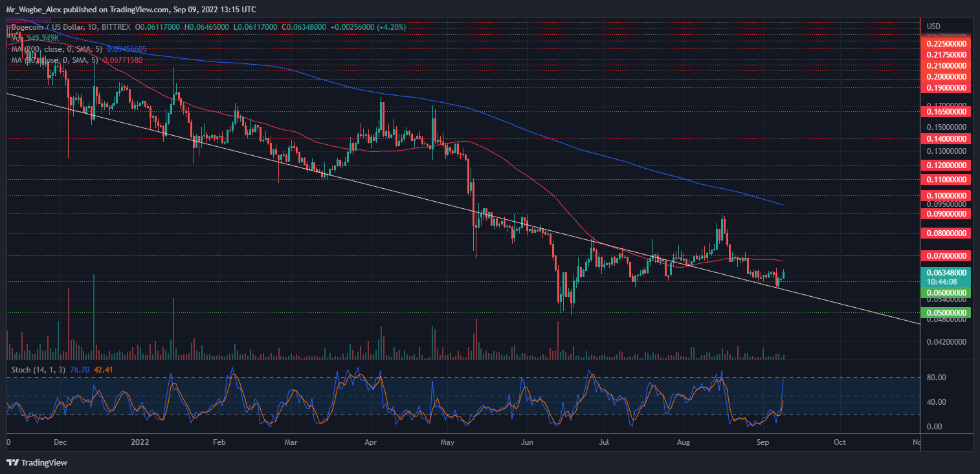Click the Aug label on the time axis
Screen dimensions: 980x474
[683, 443]
